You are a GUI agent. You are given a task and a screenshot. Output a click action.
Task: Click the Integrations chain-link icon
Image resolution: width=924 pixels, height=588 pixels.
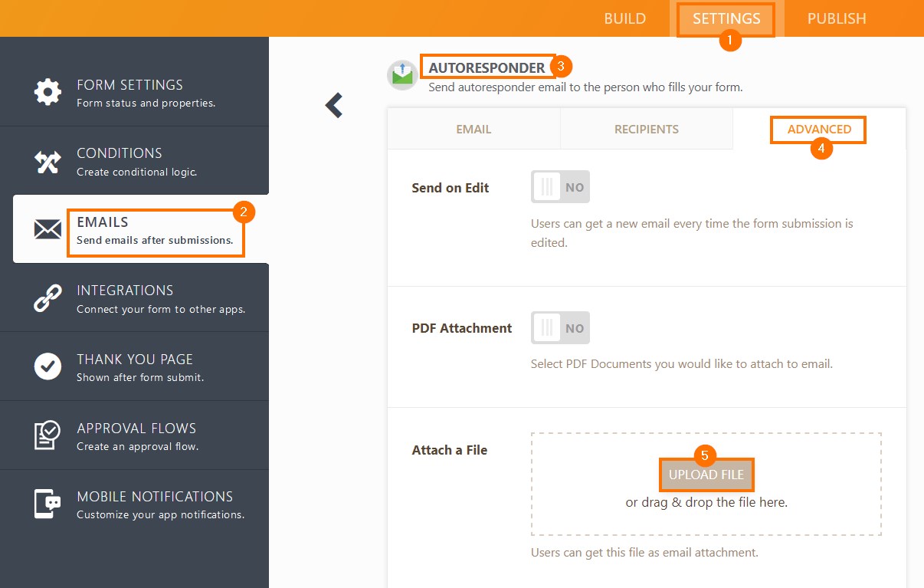click(48, 298)
